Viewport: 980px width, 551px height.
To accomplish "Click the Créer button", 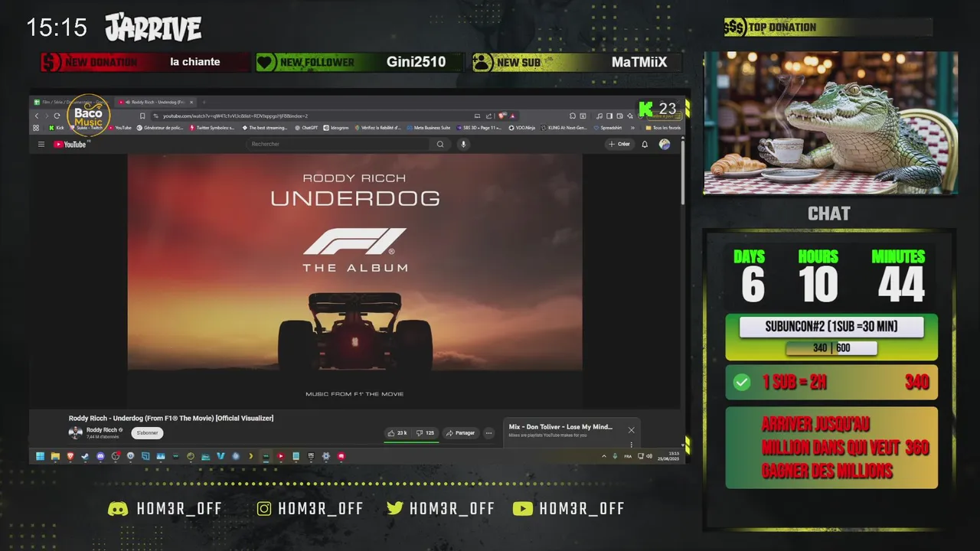I will (x=619, y=144).
